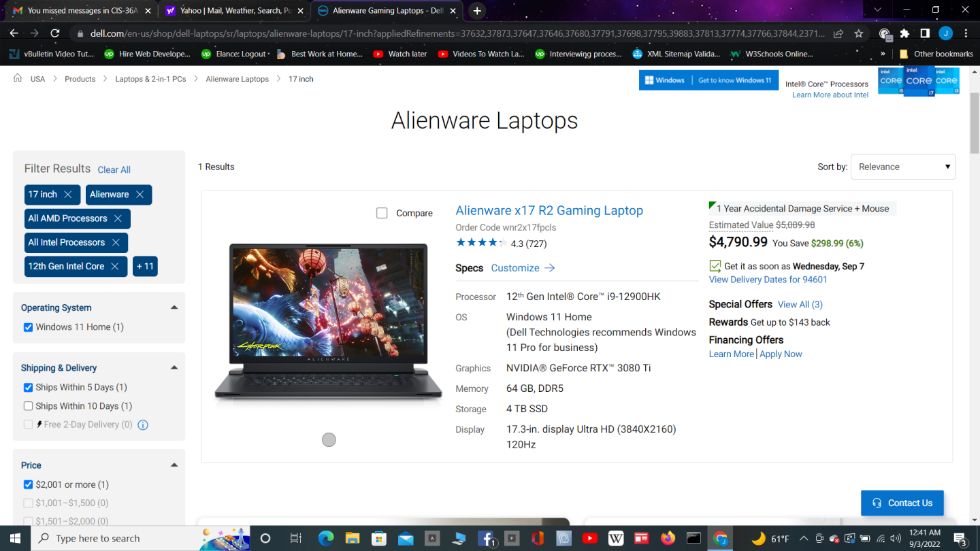This screenshot has height=551, width=980.
Task: Open YouTube app from the taskbar
Action: [590, 538]
